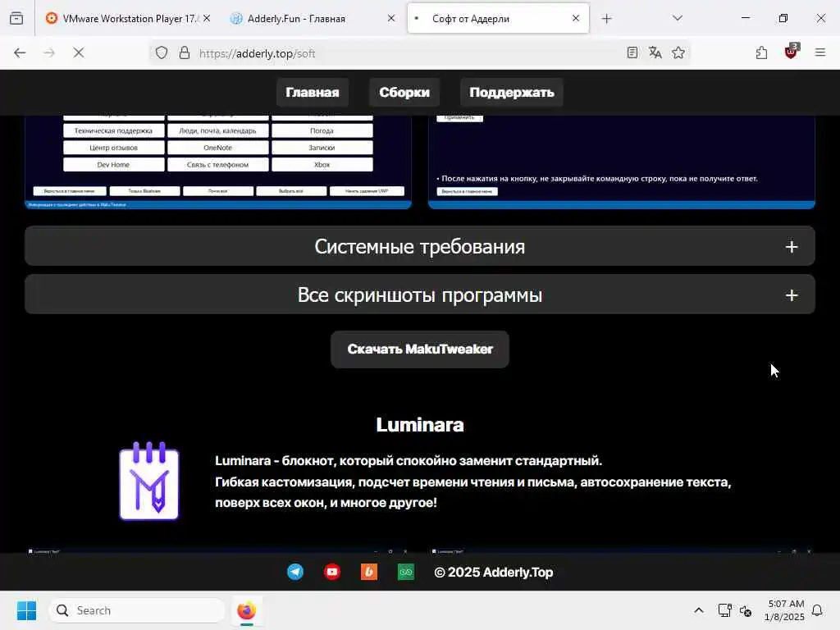Close the Софт от Аддерли tab
The height and width of the screenshot is (630, 840).
point(576,19)
